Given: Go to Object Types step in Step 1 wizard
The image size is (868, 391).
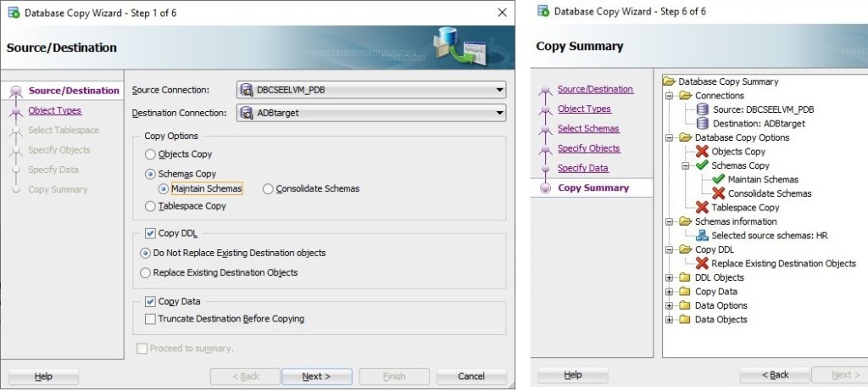Looking at the screenshot, I should point(54,110).
